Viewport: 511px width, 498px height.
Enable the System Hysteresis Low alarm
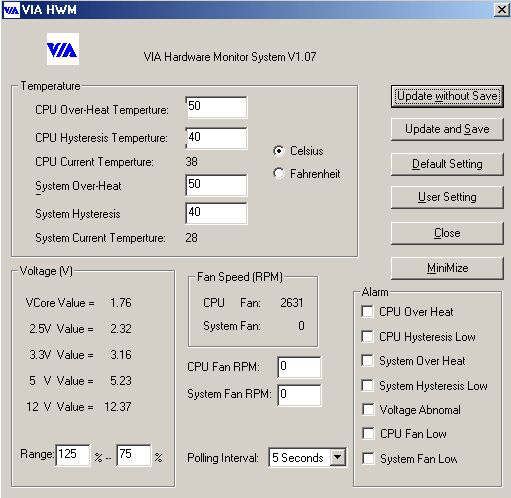(x=368, y=385)
